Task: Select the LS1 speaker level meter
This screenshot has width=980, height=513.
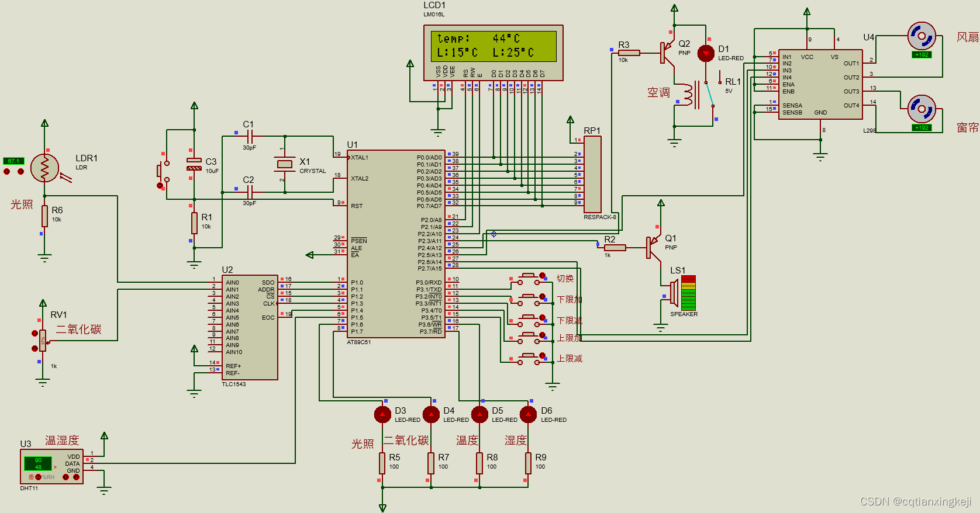Action: (688, 293)
